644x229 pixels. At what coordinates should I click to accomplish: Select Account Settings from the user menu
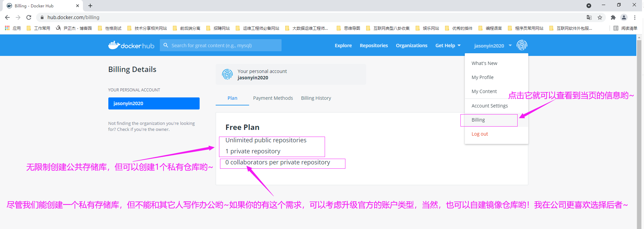coord(490,106)
